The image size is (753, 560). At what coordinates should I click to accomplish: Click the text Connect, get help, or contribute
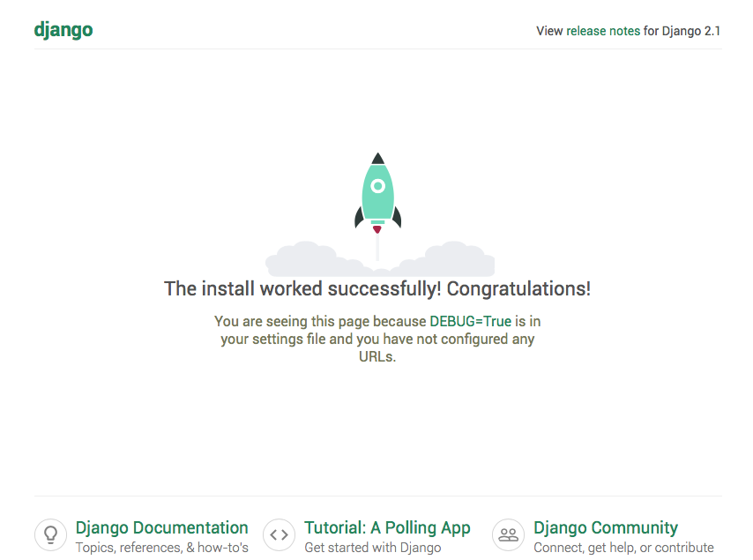(623, 547)
